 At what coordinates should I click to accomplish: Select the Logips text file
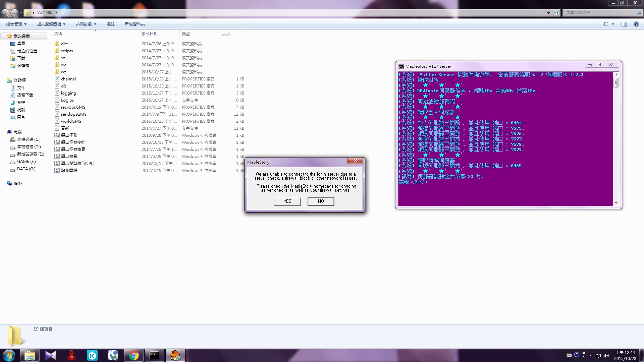coord(67,100)
